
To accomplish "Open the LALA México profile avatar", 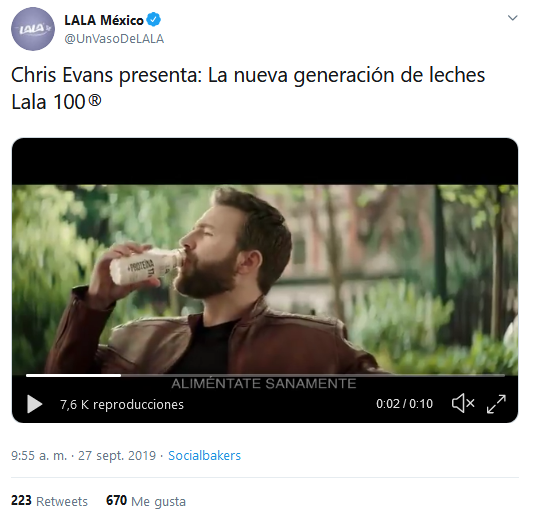I will [33, 29].
